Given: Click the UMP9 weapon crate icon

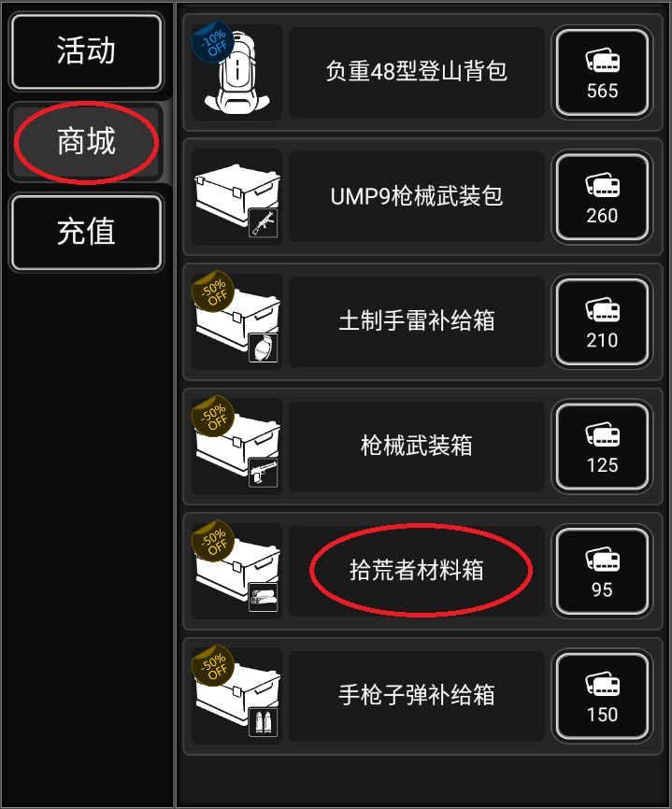Looking at the screenshot, I should (x=236, y=197).
